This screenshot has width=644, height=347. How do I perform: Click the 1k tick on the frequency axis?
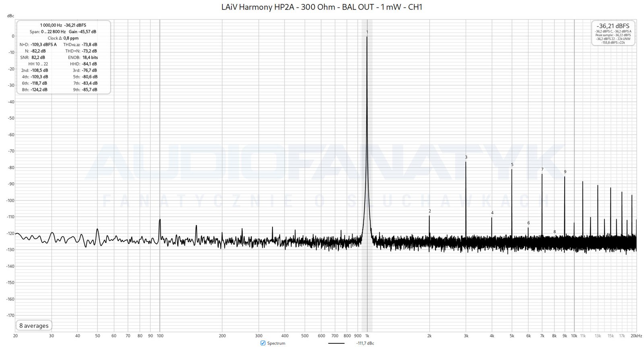(x=367, y=336)
